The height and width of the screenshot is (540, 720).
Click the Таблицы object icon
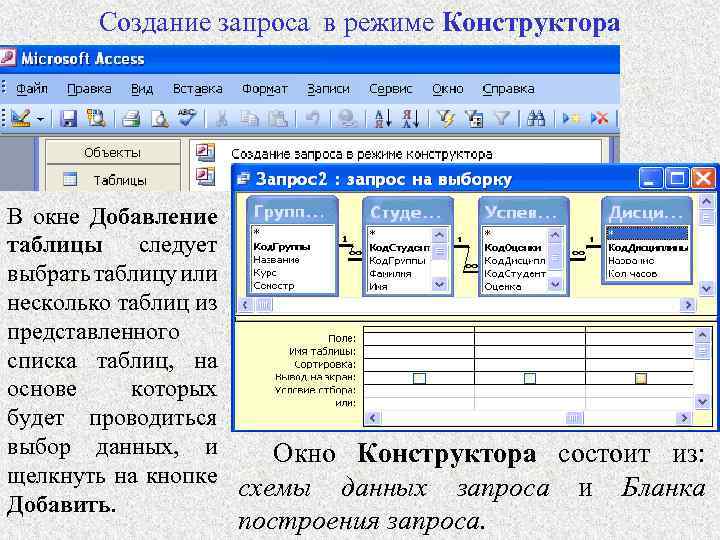70,180
